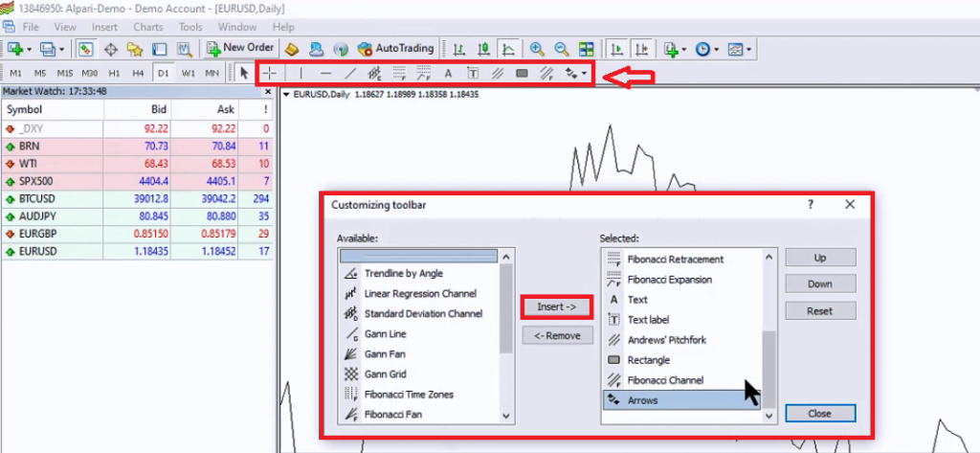Click the Insert -> button

click(557, 307)
